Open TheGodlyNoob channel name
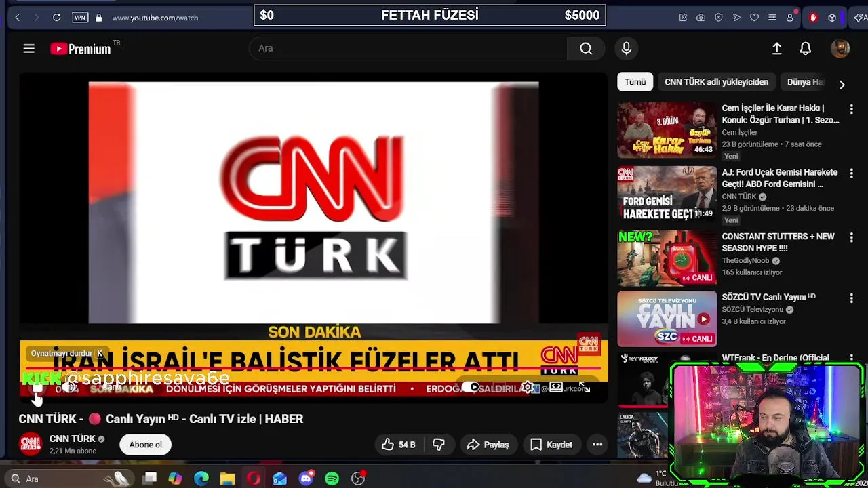The height and width of the screenshot is (488, 868). (x=745, y=260)
